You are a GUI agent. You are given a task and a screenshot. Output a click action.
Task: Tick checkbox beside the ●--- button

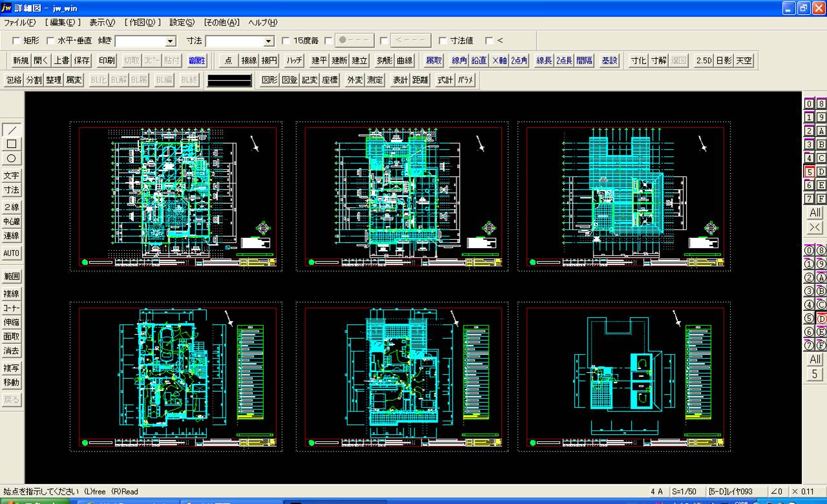(328, 41)
